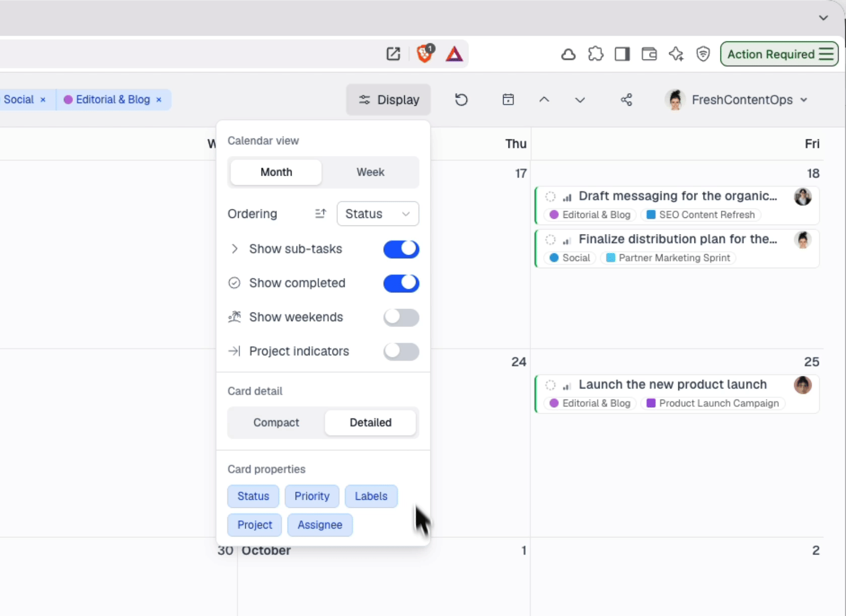Click the cloud icon in browser toolbar
The width and height of the screenshot is (846, 616).
click(x=569, y=54)
